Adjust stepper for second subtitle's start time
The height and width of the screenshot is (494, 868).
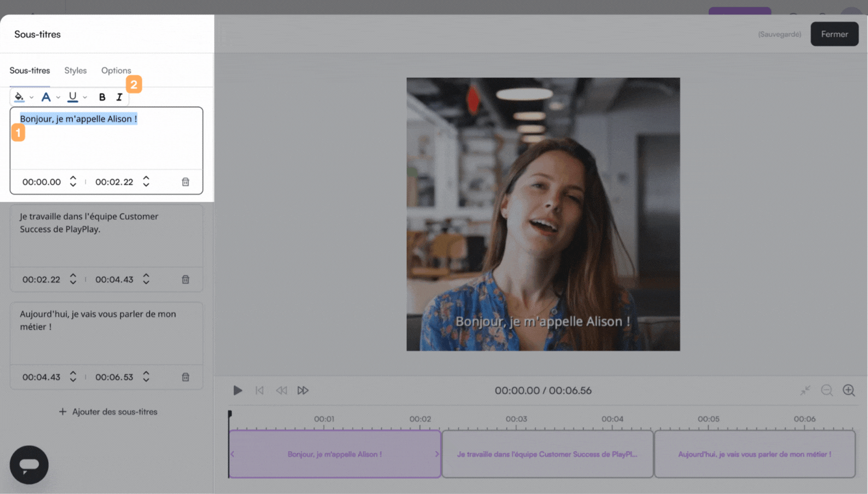pyautogui.click(x=73, y=280)
